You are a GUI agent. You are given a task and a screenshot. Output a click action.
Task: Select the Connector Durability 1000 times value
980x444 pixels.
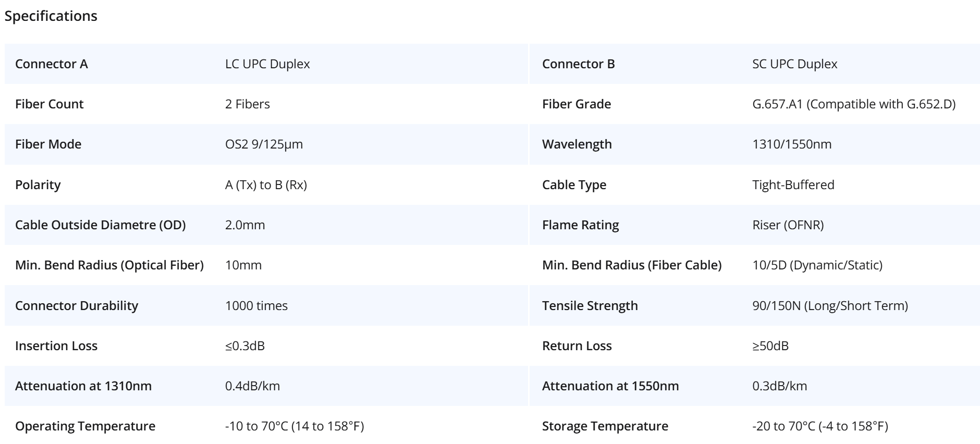coord(256,306)
